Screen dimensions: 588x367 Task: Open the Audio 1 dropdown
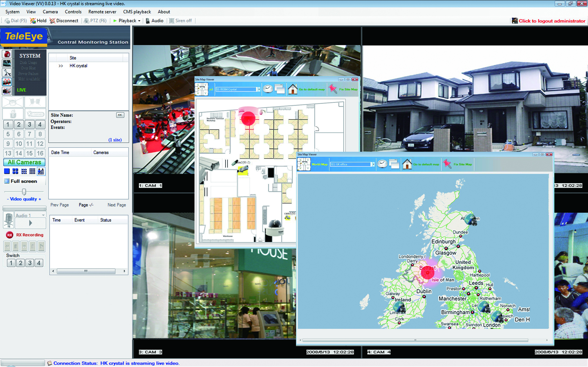point(43,215)
